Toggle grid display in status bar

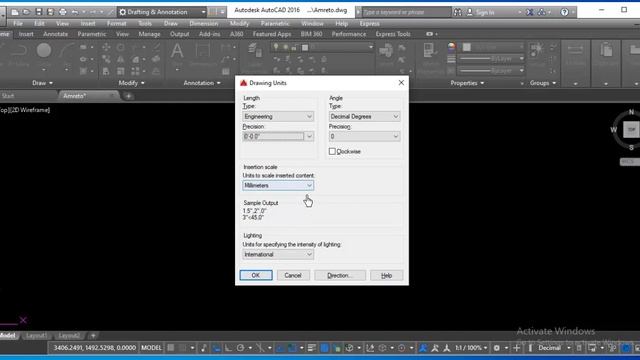pos(171,348)
